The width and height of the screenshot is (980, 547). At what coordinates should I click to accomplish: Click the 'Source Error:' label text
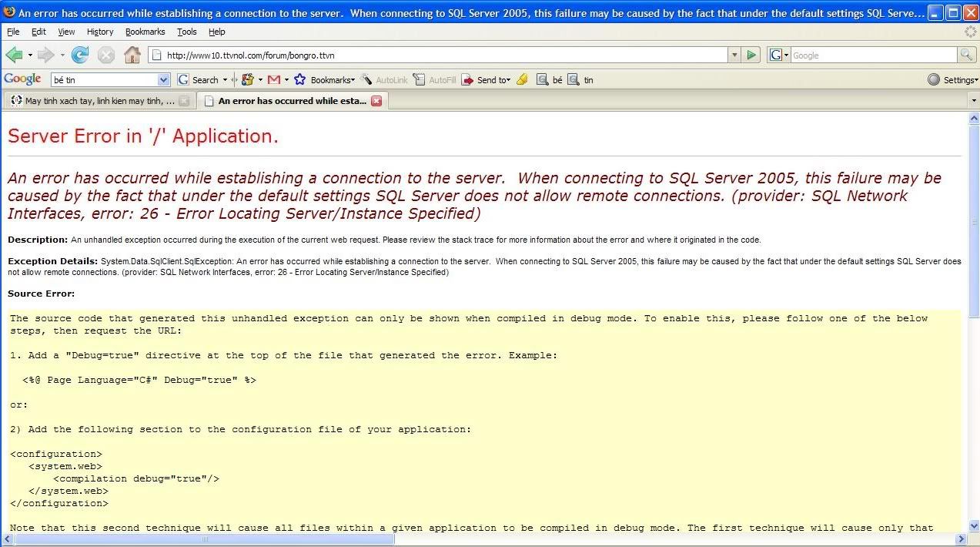[42, 294]
